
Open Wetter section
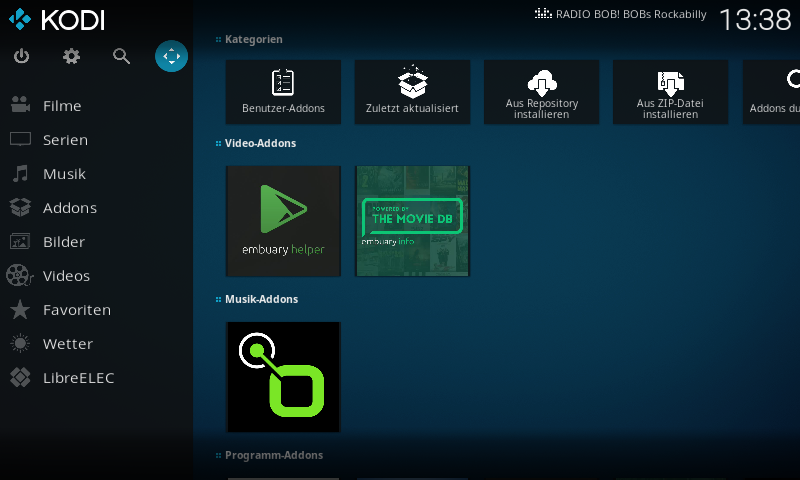[x=68, y=344]
